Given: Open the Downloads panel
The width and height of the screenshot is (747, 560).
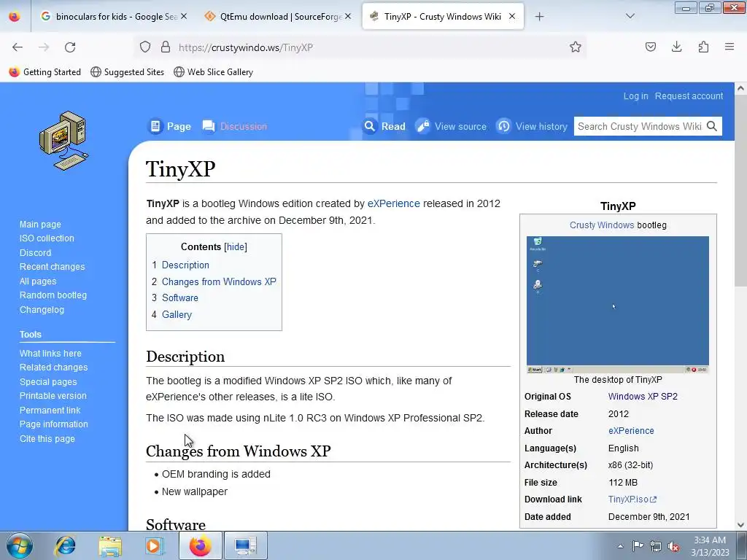Looking at the screenshot, I should point(676,47).
